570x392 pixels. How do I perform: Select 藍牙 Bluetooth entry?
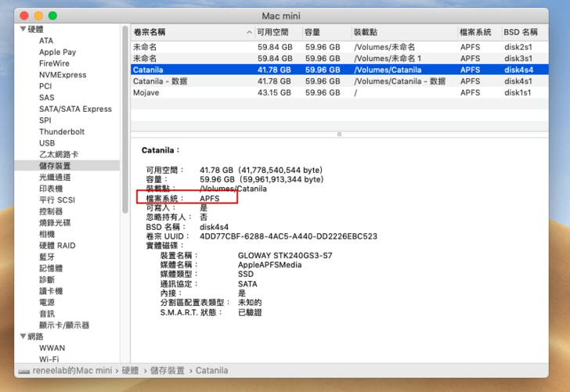[x=47, y=257]
